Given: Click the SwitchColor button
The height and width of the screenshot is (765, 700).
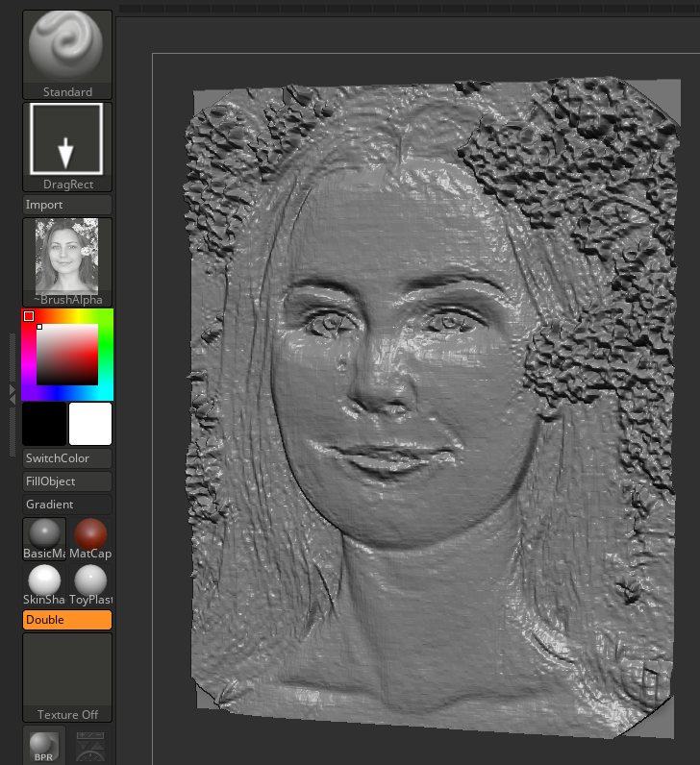Looking at the screenshot, I should tap(66, 458).
